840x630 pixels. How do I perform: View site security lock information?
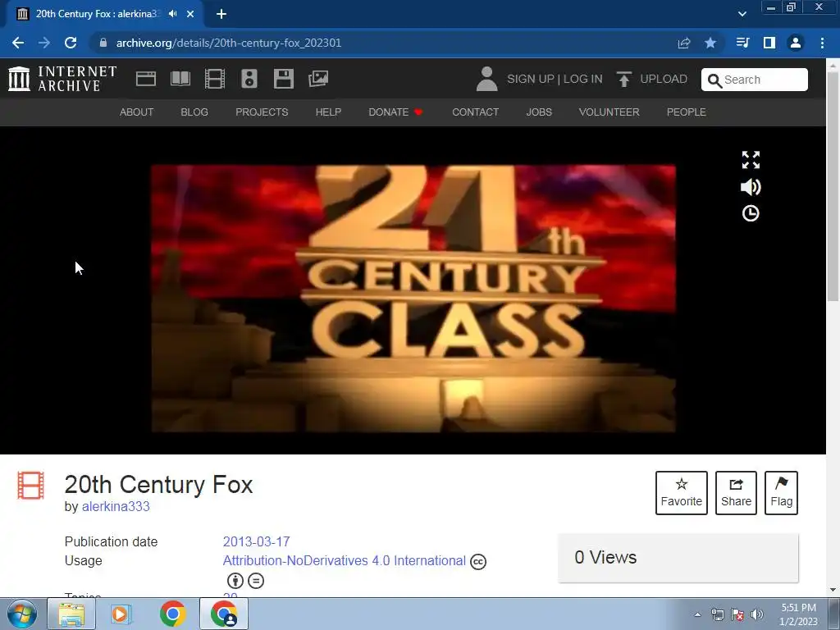pyautogui.click(x=103, y=43)
